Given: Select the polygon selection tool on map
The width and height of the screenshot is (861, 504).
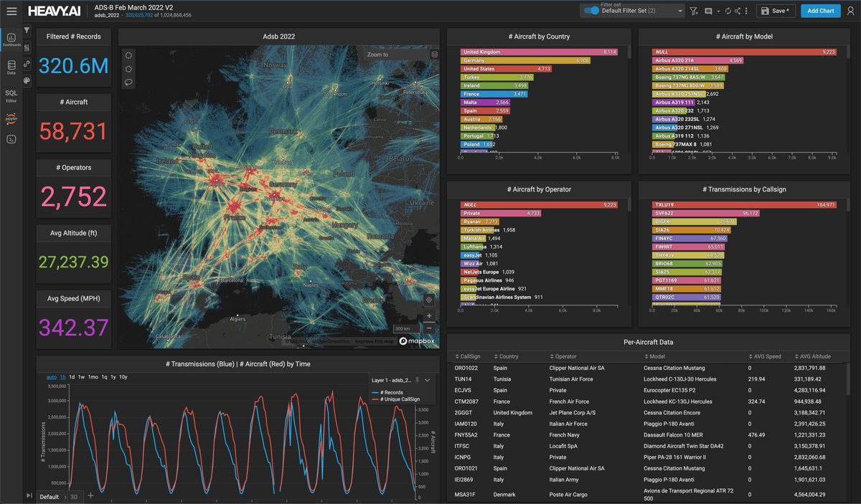Looking at the screenshot, I should click(x=128, y=69).
